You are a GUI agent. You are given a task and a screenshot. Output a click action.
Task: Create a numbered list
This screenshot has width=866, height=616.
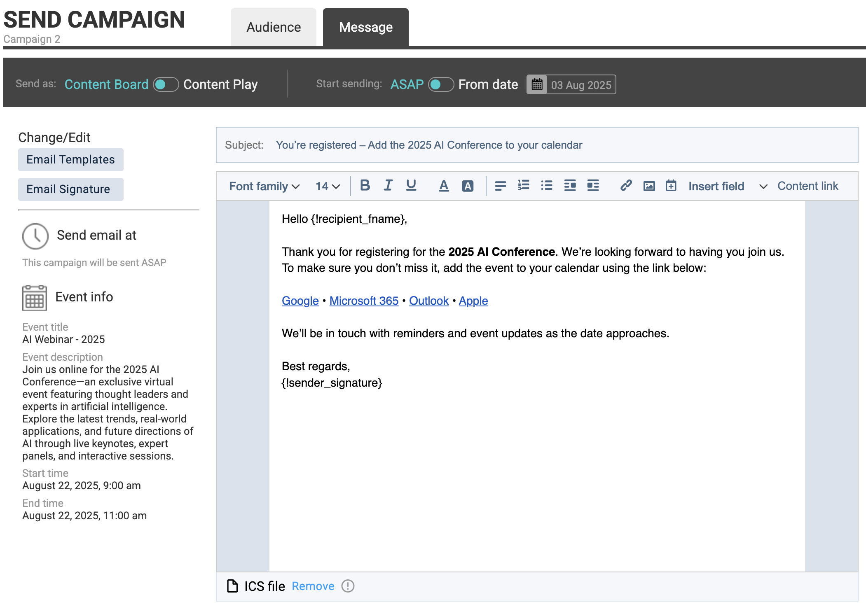[523, 186]
